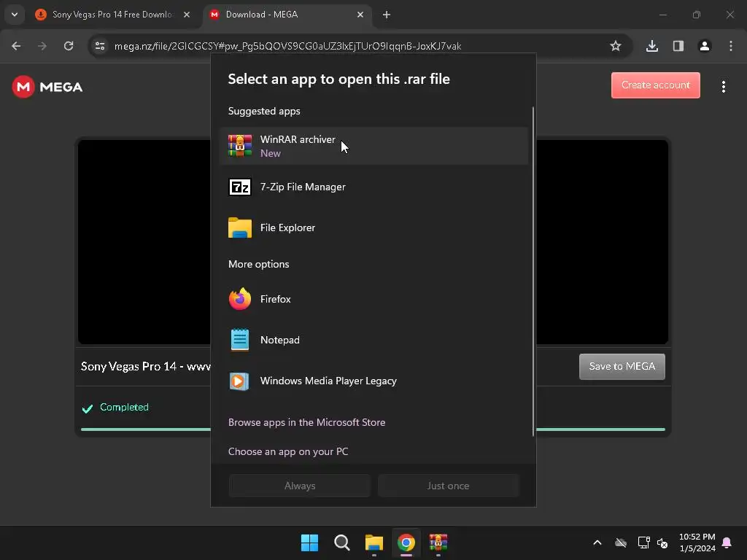Click the Windows Media Player play icon

(x=239, y=381)
